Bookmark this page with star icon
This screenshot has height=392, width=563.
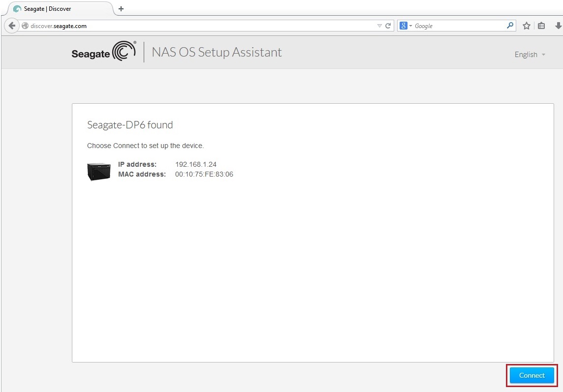pos(527,26)
